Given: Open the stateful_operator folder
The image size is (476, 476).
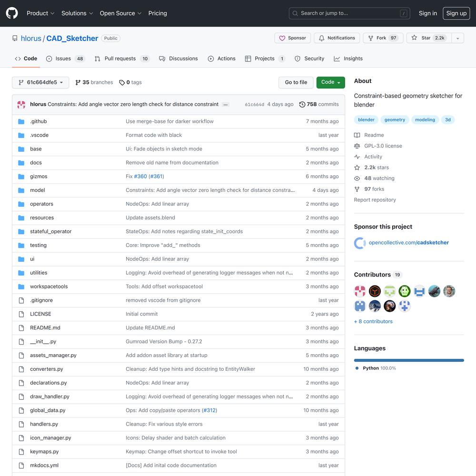Looking at the screenshot, I should (x=51, y=232).
